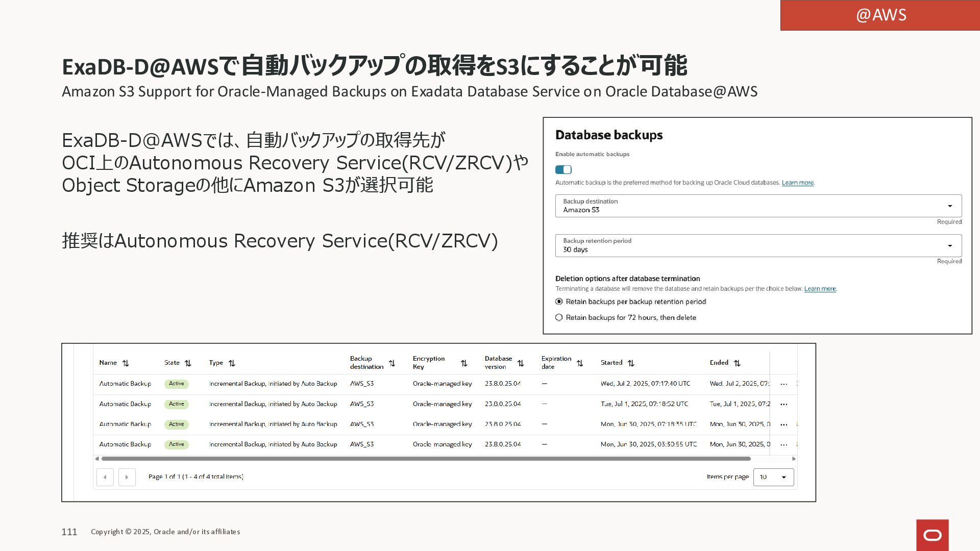The width and height of the screenshot is (980, 551).
Task: Click Active status of Jul 2 backup
Action: pos(177,384)
